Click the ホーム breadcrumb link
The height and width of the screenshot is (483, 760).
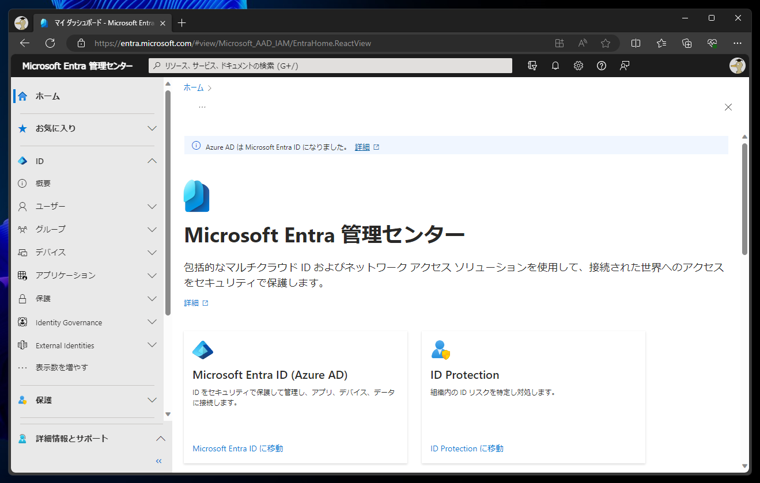pyautogui.click(x=193, y=88)
